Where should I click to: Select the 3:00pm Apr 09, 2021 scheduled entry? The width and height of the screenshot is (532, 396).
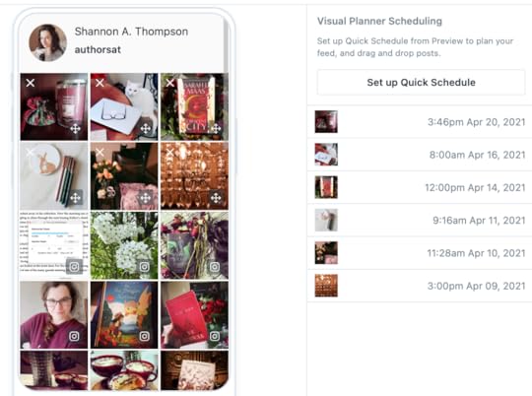tap(420, 286)
